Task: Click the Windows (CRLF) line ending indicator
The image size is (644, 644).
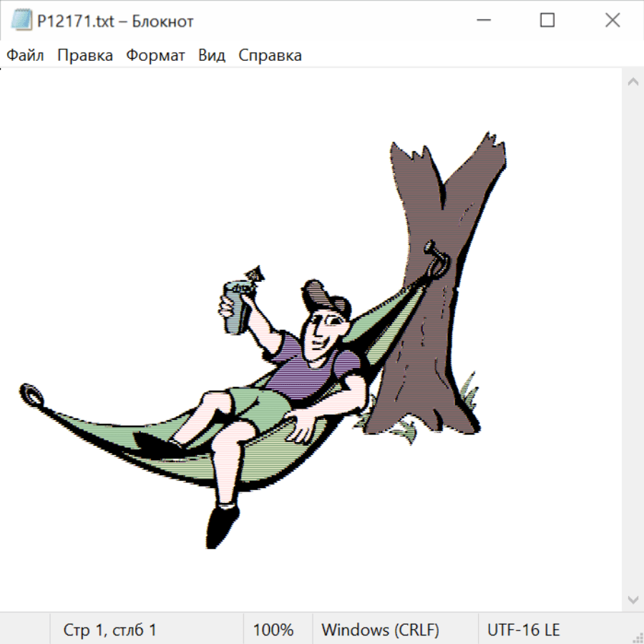Action: [x=380, y=630]
